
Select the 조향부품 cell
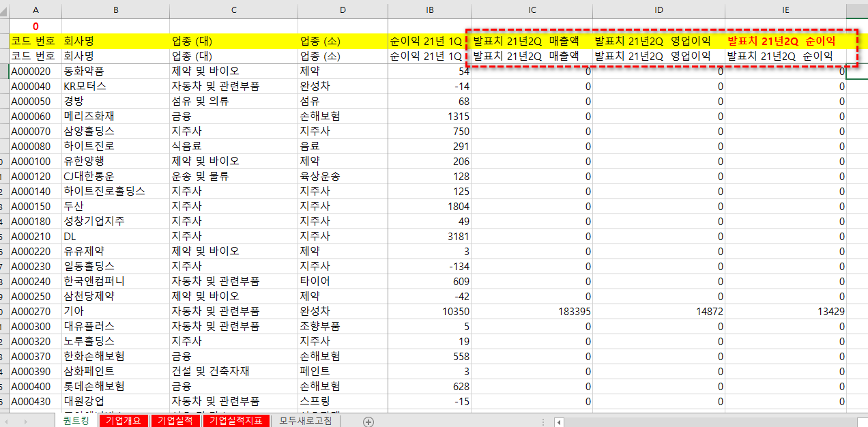[x=343, y=326]
